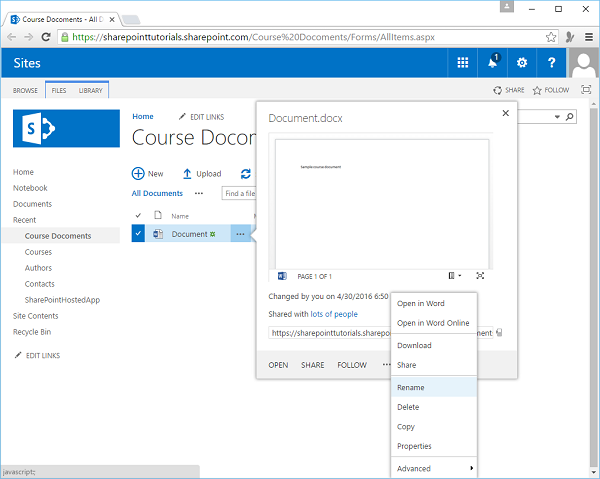Click the settings gear in suite bar
Screen dimensions: 600x479
[x=521, y=63]
